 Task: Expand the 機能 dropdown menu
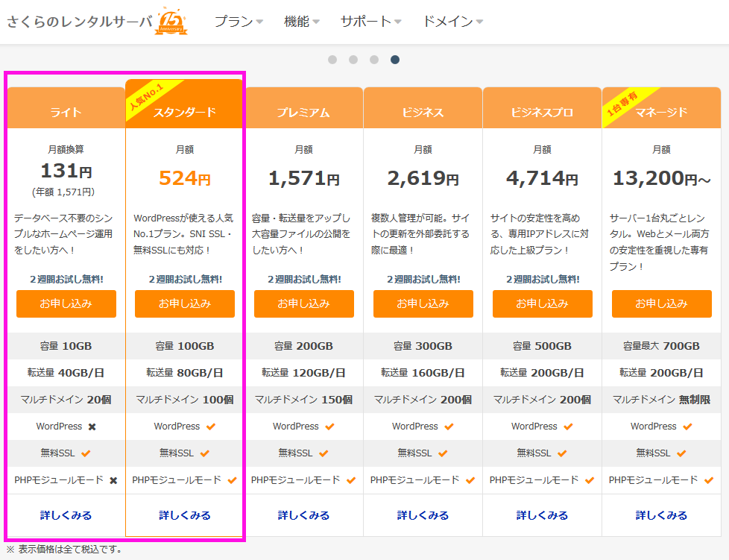pyautogui.click(x=302, y=22)
